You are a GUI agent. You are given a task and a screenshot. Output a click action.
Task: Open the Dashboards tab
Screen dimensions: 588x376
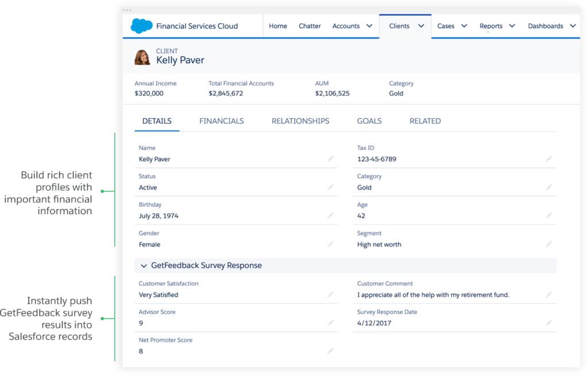546,26
